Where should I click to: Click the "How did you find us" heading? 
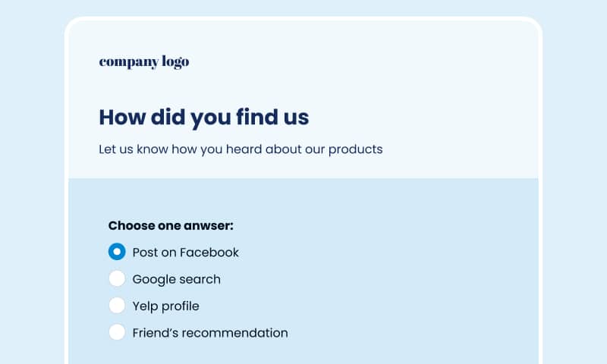204,117
